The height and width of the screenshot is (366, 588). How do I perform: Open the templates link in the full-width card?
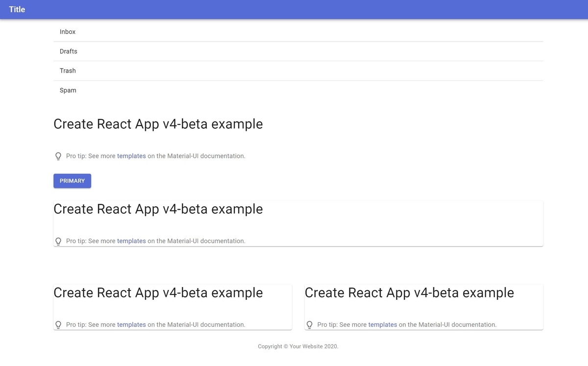pyautogui.click(x=131, y=241)
